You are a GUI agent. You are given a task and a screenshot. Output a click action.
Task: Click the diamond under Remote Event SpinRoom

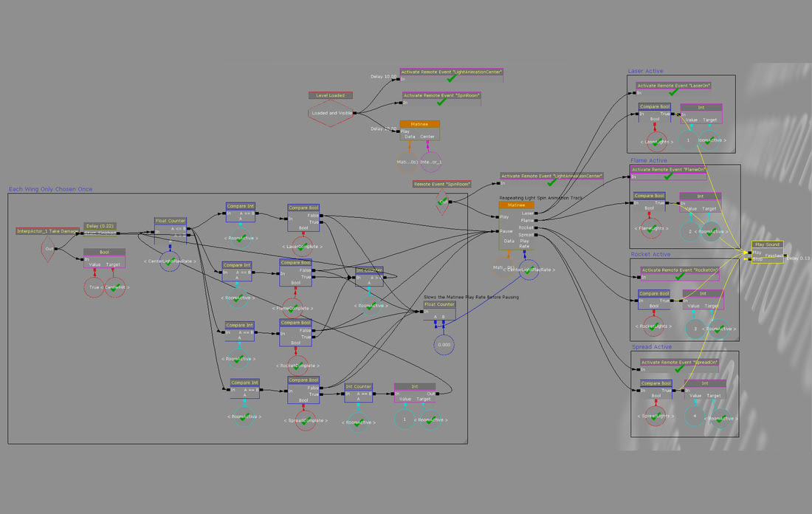[441, 202]
